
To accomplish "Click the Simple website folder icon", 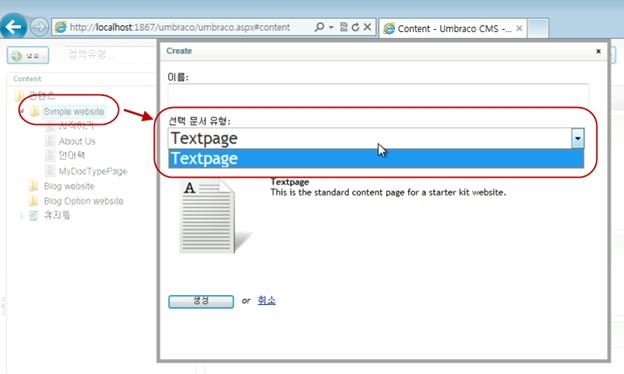I will (x=35, y=111).
